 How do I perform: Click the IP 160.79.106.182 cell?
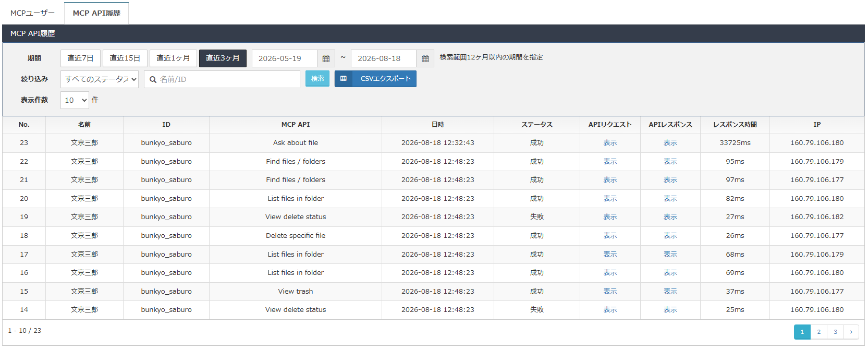coord(817,217)
